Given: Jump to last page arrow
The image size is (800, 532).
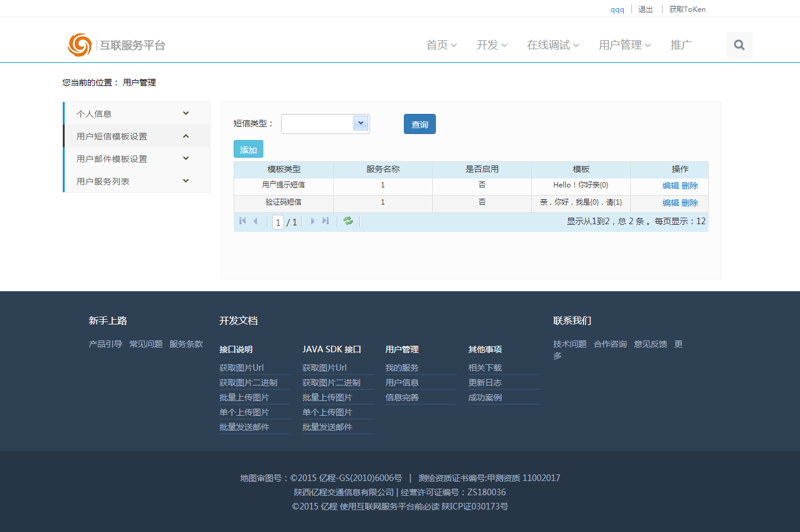Looking at the screenshot, I should (x=326, y=221).
